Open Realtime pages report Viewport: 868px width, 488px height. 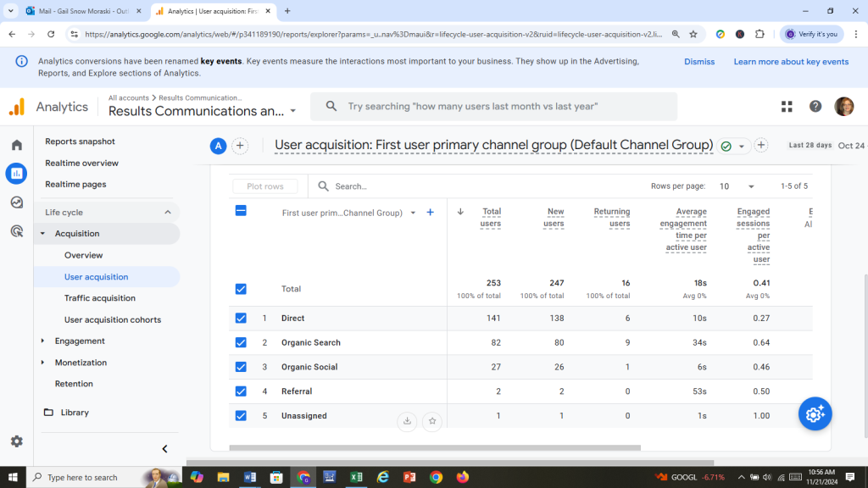[x=75, y=184]
